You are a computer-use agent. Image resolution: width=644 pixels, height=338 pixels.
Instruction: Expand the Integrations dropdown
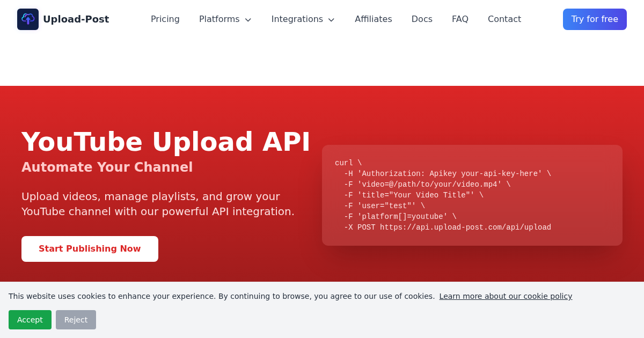[297, 19]
